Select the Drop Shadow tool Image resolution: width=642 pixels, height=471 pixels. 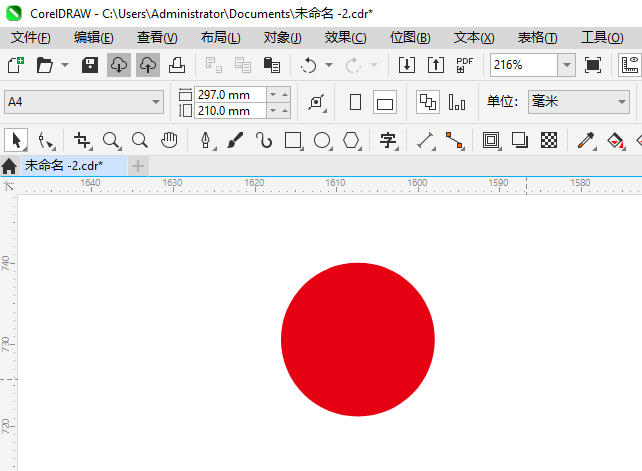point(520,140)
